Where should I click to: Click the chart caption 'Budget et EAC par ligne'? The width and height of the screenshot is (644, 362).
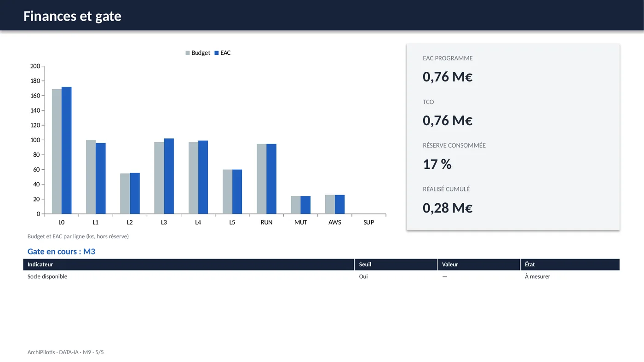tap(78, 236)
